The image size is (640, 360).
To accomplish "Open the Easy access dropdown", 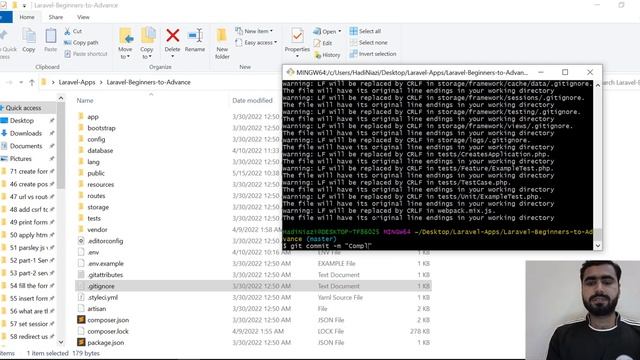I will (x=256, y=42).
